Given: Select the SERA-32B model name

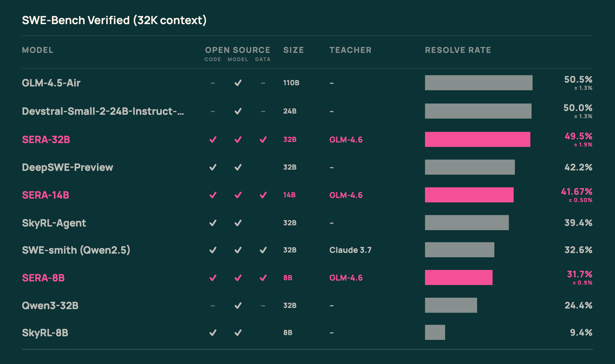Looking at the screenshot, I should pos(46,139).
